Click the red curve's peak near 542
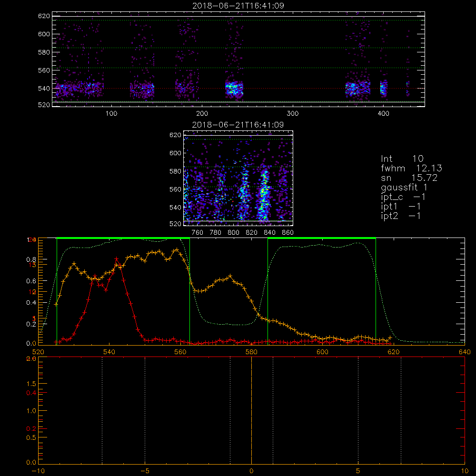The height and width of the screenshot is (476, 476). (x=117, y=259)
